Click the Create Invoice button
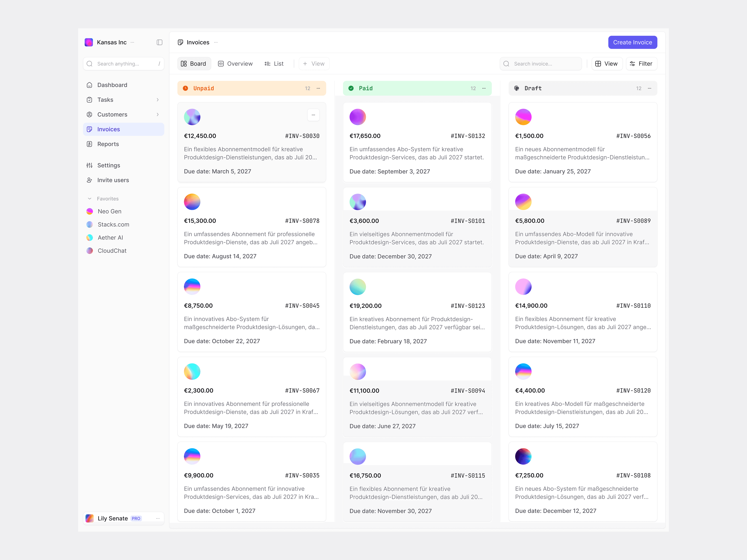Screen dimensions: 747x560 632,42
